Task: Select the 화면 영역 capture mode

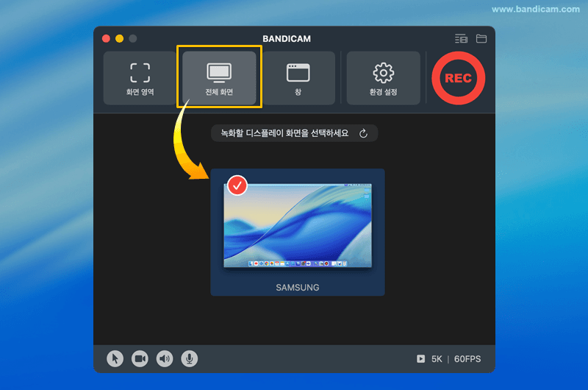Action: point(140,78)
